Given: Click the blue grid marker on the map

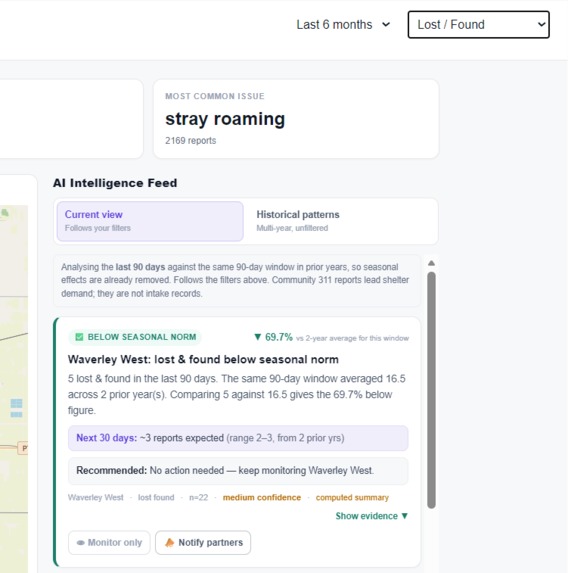Looking at the screenshot, I should [16, 408].
